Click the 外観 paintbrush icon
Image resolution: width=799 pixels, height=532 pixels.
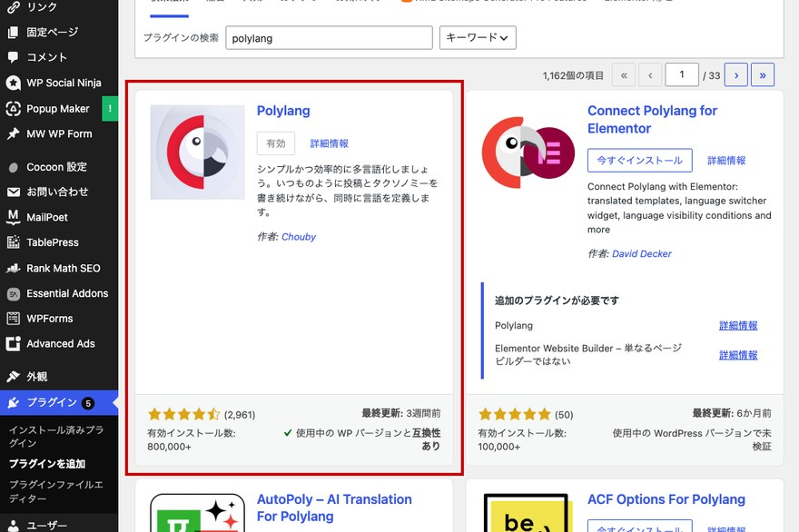point(14,377)
